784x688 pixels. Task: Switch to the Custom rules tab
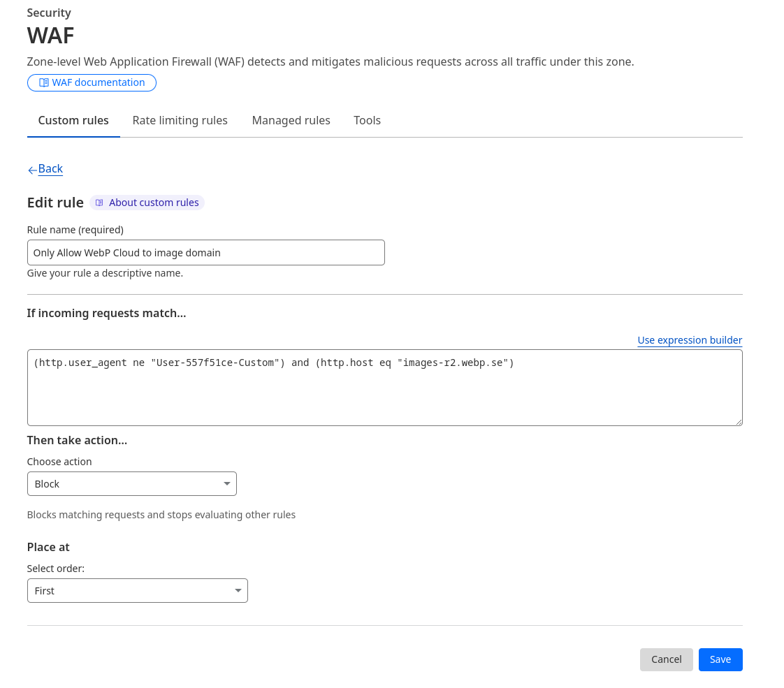(x=73, y=120)
